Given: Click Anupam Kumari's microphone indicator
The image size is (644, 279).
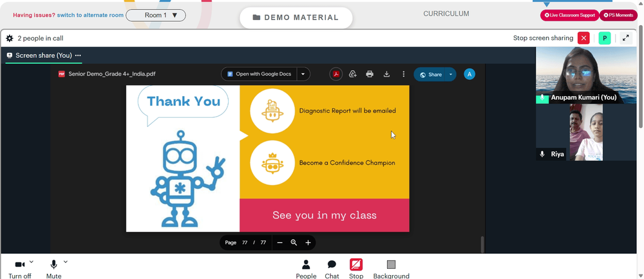Looking at the screenshot, I should coord(542,98).
